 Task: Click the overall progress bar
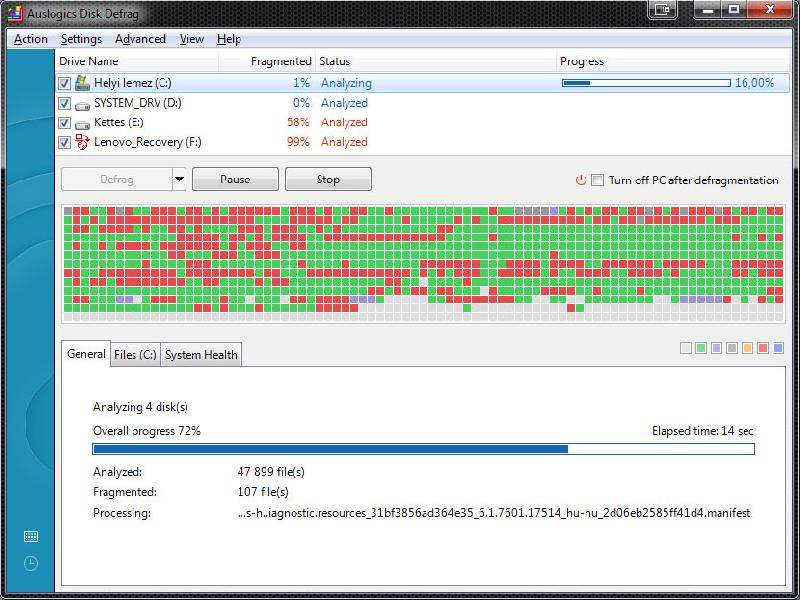[x=423, y=449]
